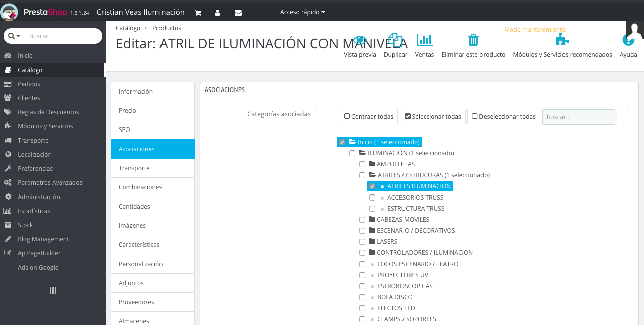Click the customer person icon in header
Image resolution: width=644 pixels, height=325 pixels.
point(218,12)
